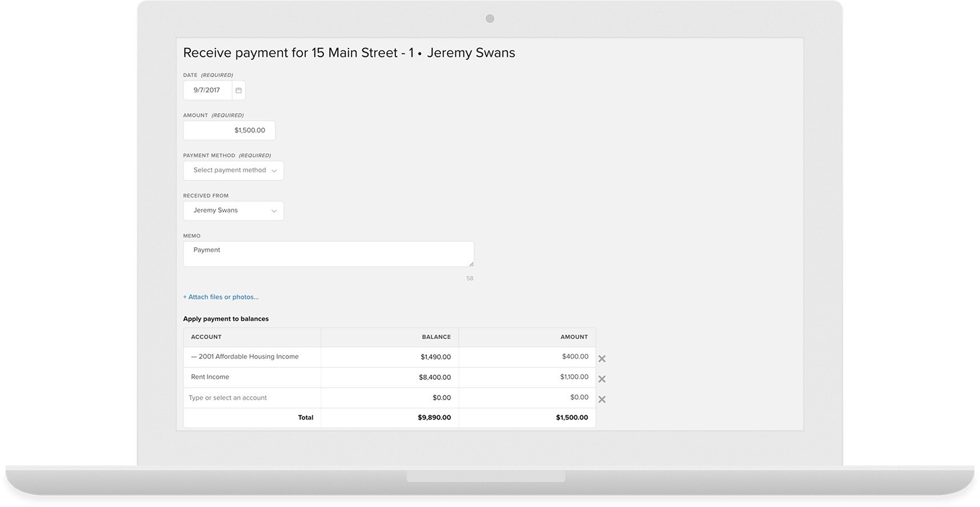Click the $0.00 balance in the empty row
The width and height of the screenshot is (980, 507).
[x=390, y=398]
